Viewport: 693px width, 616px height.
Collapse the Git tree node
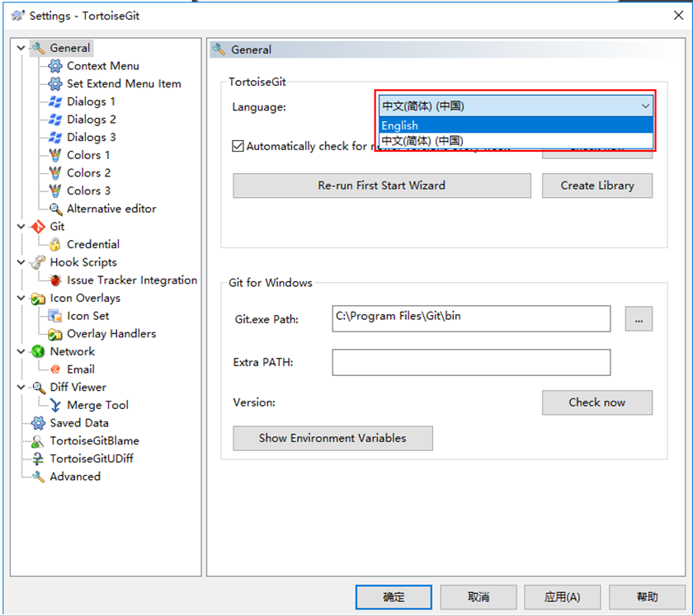click(21, 226)
